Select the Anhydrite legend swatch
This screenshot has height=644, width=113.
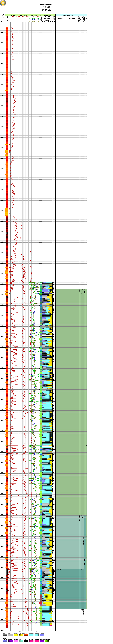point(15,641)
